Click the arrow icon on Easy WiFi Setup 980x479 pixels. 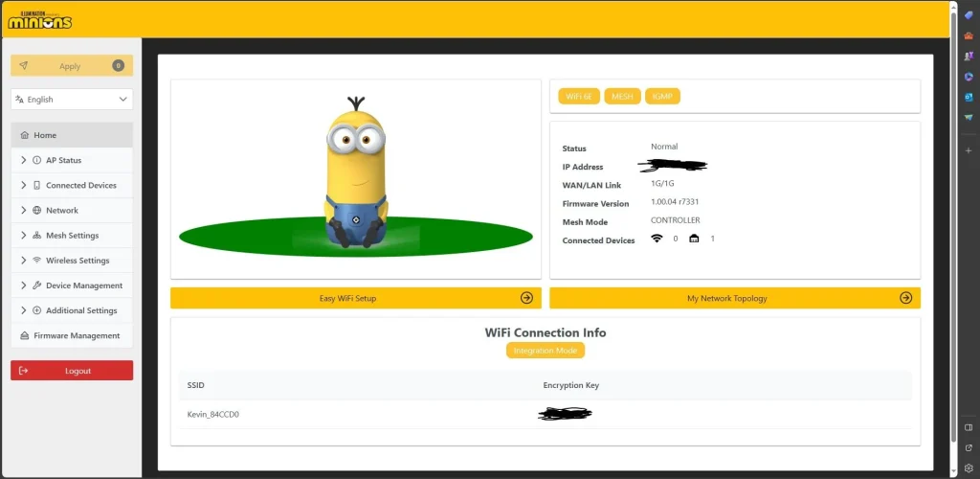pyautogui.click(x=526, y=298)
